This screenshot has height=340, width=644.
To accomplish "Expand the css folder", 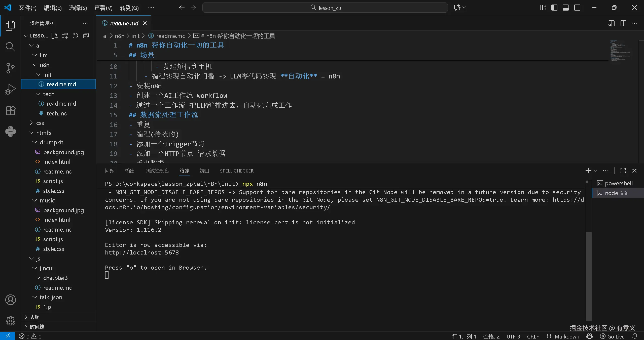I will [x=40, y=123].
